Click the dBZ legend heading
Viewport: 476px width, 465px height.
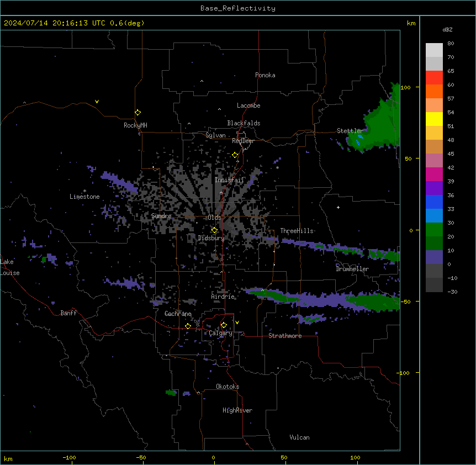[x=447, y=29]
